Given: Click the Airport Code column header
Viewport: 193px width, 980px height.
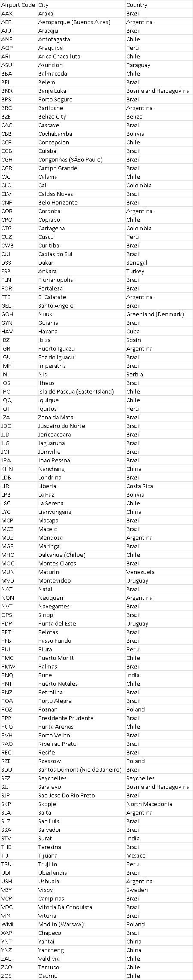Looking at the screenshot, I should (18, 5).
